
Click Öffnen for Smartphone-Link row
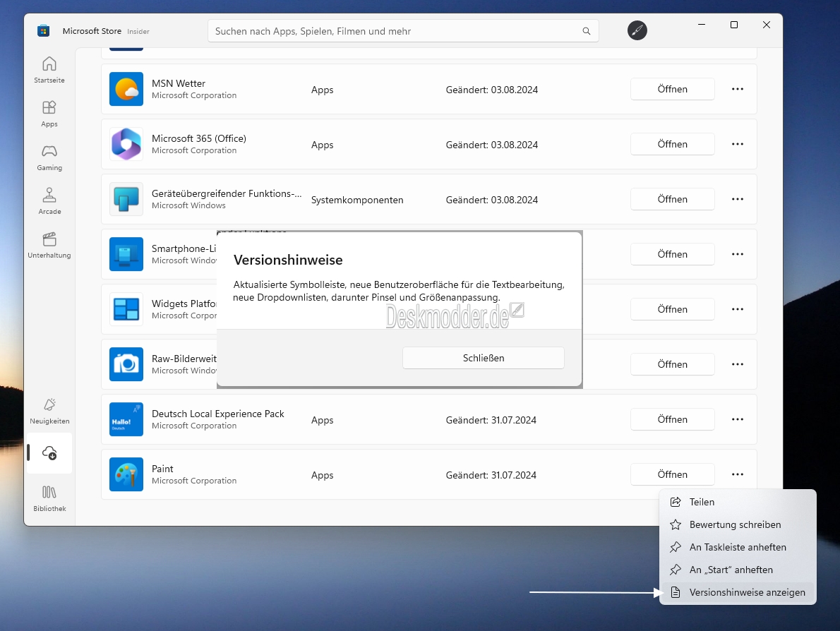(x=672, y=254)
